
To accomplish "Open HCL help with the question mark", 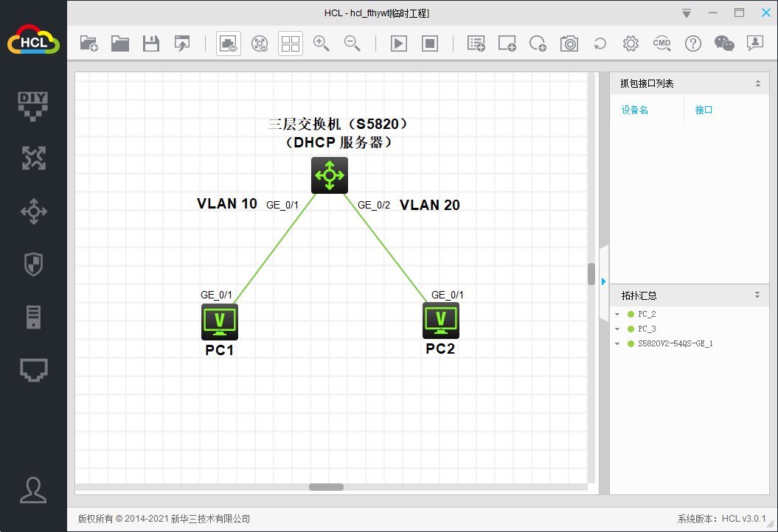I will pyautogui.click(x=692, y=43).
